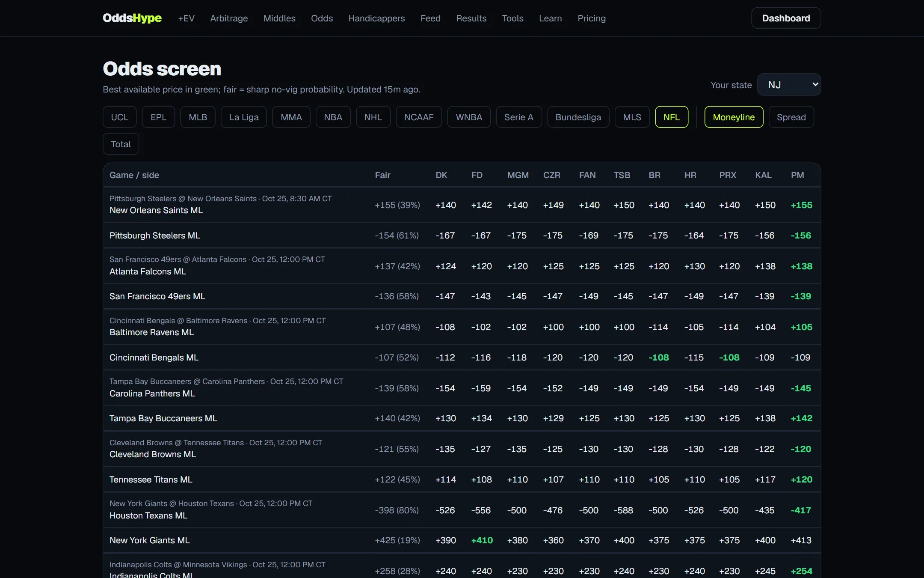
Task: Choose the WNBA filter chip
Action: coord(469,117)
